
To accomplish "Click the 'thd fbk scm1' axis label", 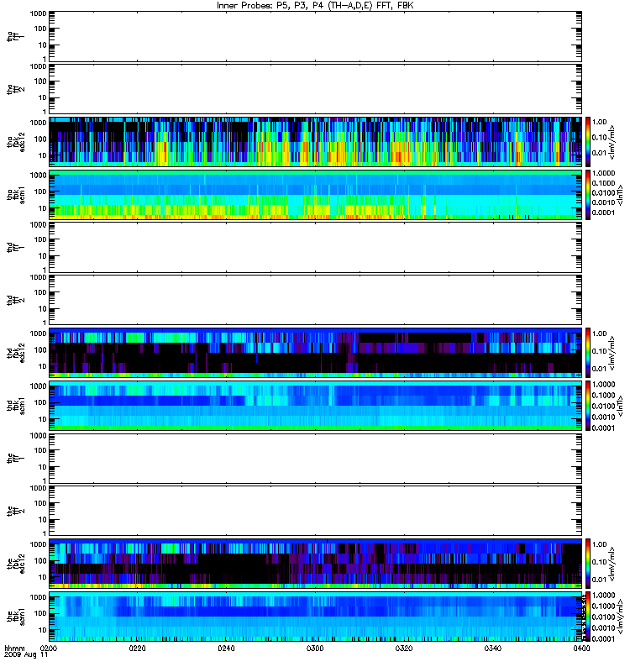I will (x=16, y=406).
